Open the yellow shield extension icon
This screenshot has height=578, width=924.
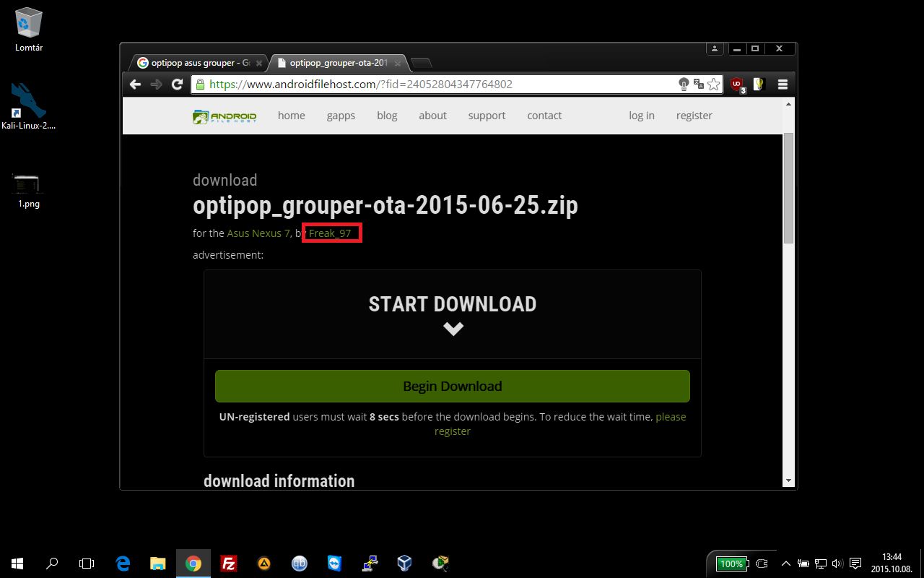tap(758, 85)
